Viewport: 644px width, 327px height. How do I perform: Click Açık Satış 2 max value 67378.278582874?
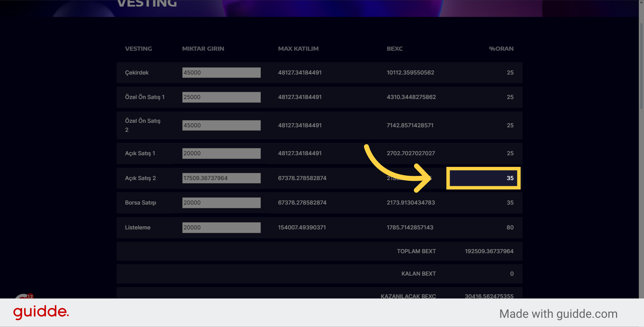[302, 178]
